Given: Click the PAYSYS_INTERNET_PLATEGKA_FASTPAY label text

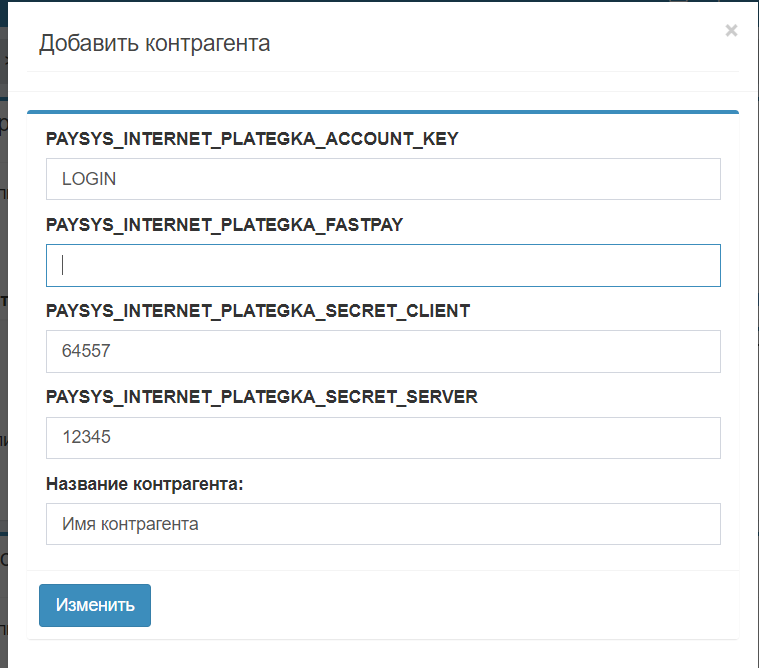Looking at the screenshot, I should tap(224, 225).
